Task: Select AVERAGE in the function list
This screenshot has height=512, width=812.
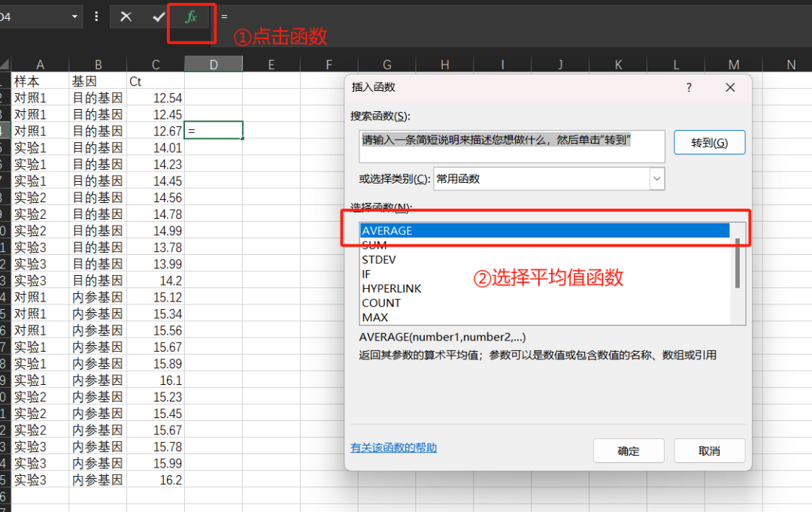Action: [x=387, y=231]
